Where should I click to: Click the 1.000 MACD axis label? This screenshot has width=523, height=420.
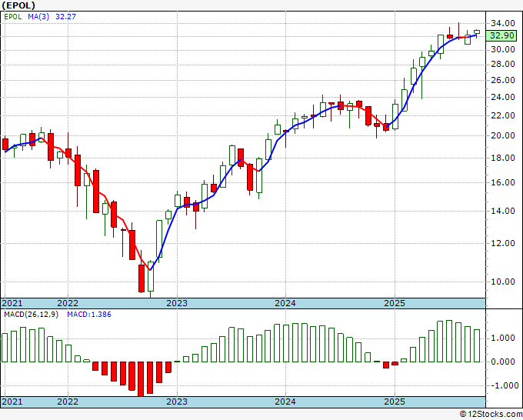click(503, 338)
